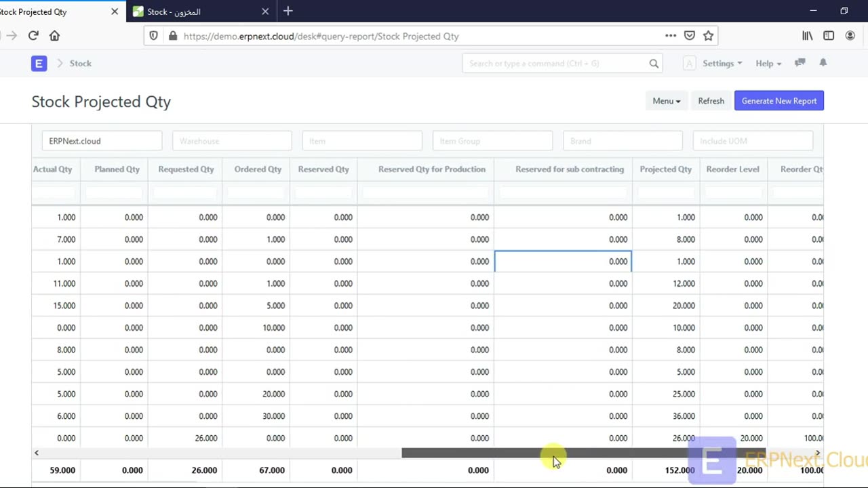Select the Actual Qty cell 11.000
This screenshot has width=868, height=488.
pos(56,283)
